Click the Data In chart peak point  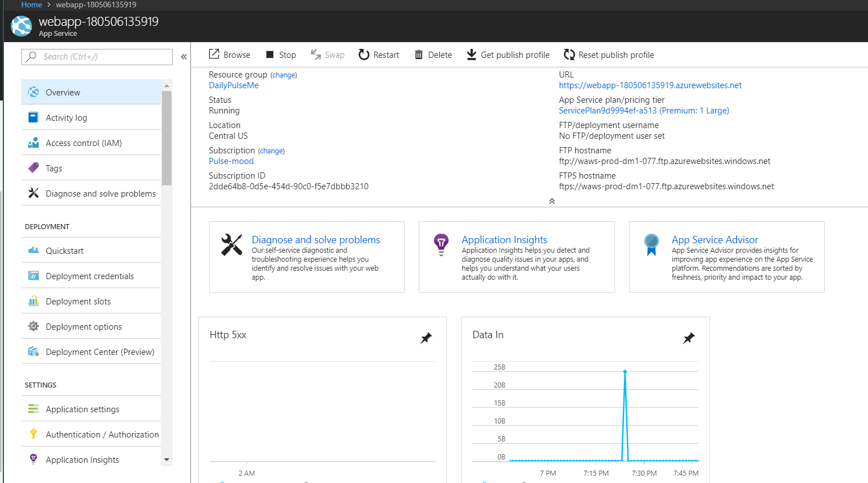(x=625, y=371)
